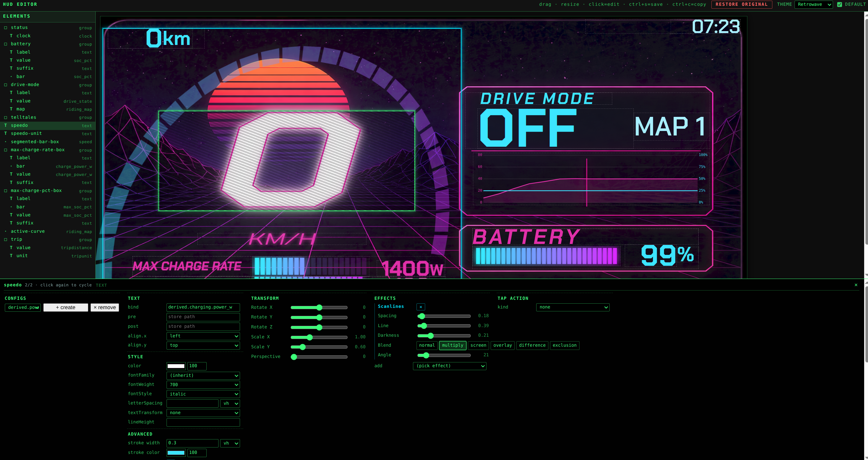Select the drive-mode group row
This screenshot has height=460, width=868.
(47, 85)
